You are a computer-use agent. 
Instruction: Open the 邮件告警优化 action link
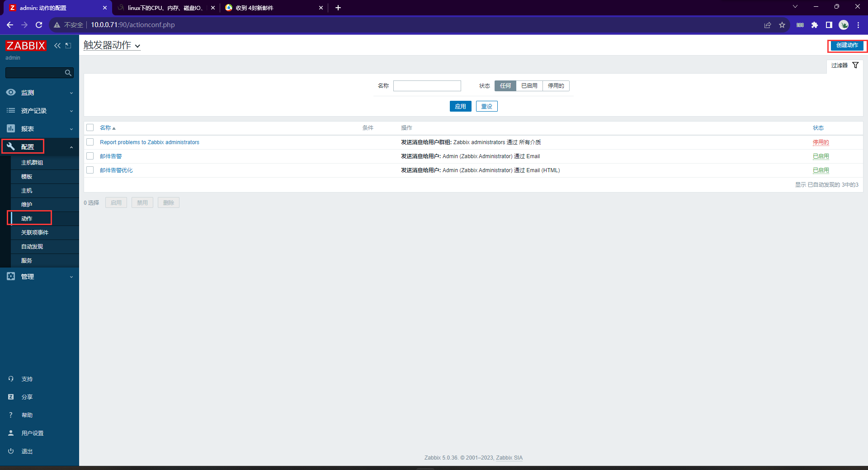pos(116,170)
